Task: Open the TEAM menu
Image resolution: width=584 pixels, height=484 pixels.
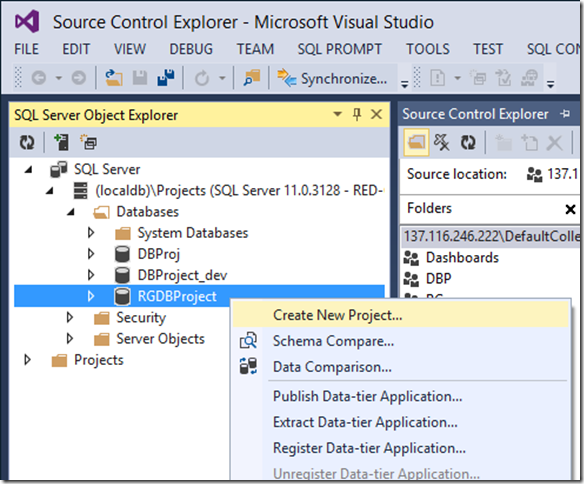Action: (x=256, y=49)
